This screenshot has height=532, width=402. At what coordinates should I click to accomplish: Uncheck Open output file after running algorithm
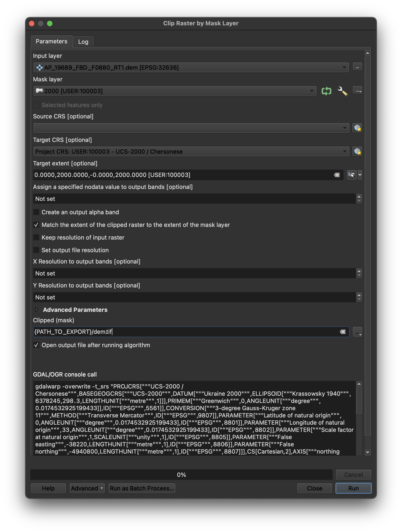click(x=36, y=345)
